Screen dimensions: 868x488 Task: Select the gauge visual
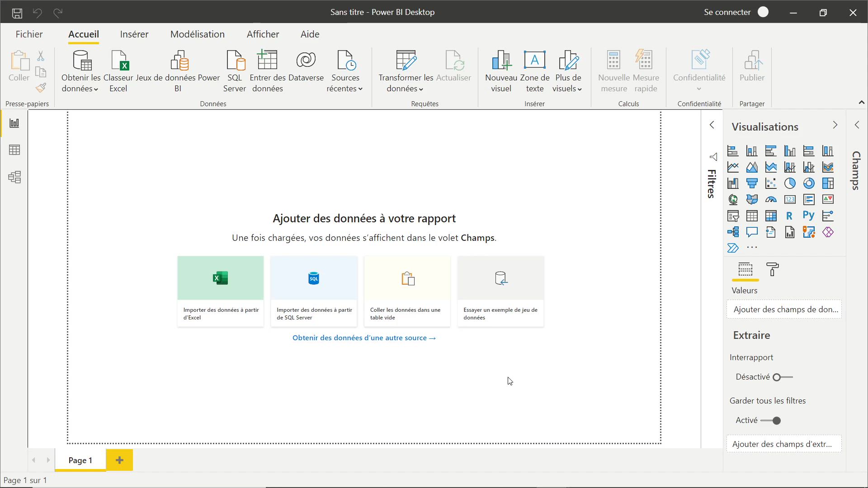pos(771,199)
